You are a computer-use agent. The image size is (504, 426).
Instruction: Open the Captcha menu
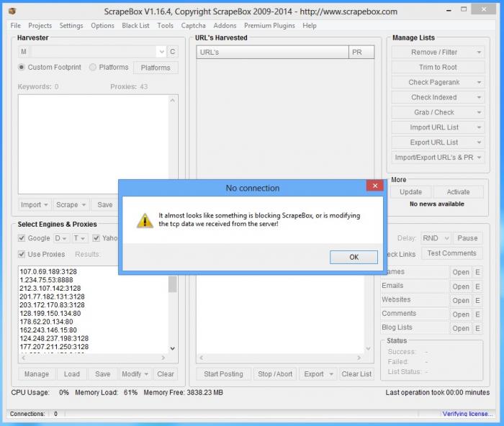193,25
